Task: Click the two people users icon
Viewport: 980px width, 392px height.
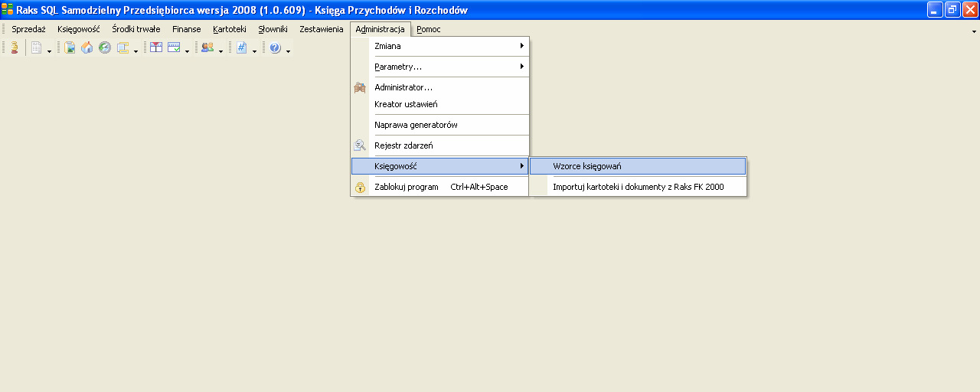Action: (x=207, y=47)
